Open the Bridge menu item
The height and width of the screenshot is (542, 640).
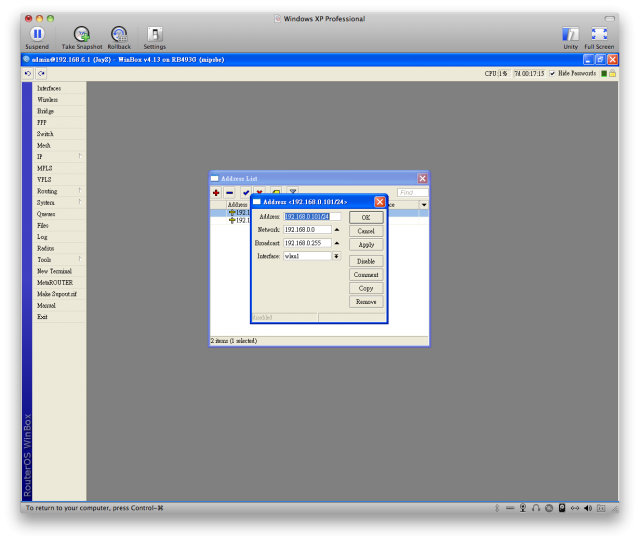[x=59, y=111]
